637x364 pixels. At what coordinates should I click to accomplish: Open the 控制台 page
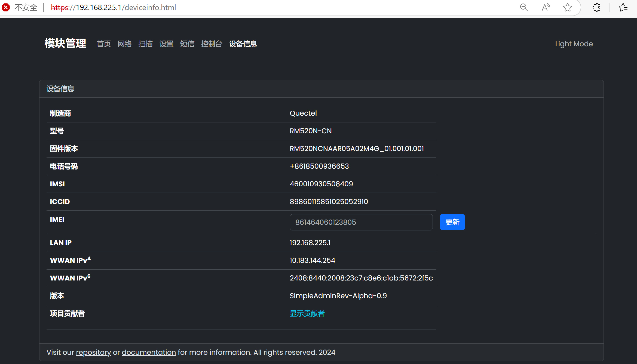click(212, 44)
